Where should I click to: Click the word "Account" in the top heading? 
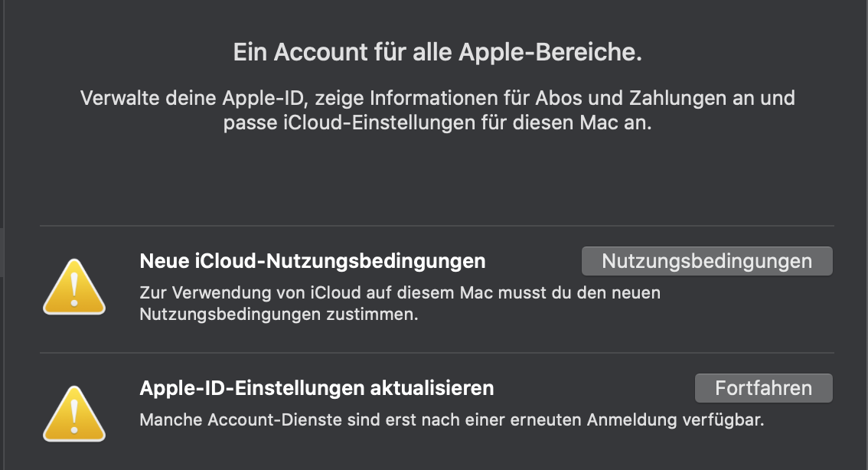[315, 53]
